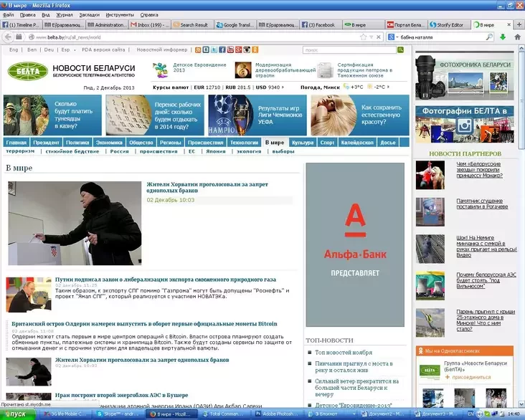The width and height of the screenshot is (525, 420).
Task: Open the Инструменты menu
Action: (x=120, y=15)
